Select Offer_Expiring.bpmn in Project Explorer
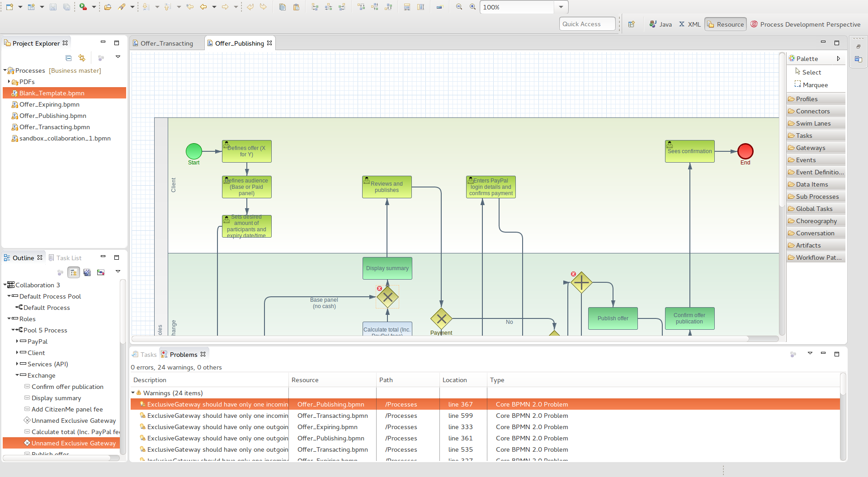This screenshot has height=477, width=868. click(x=49, y=104)
